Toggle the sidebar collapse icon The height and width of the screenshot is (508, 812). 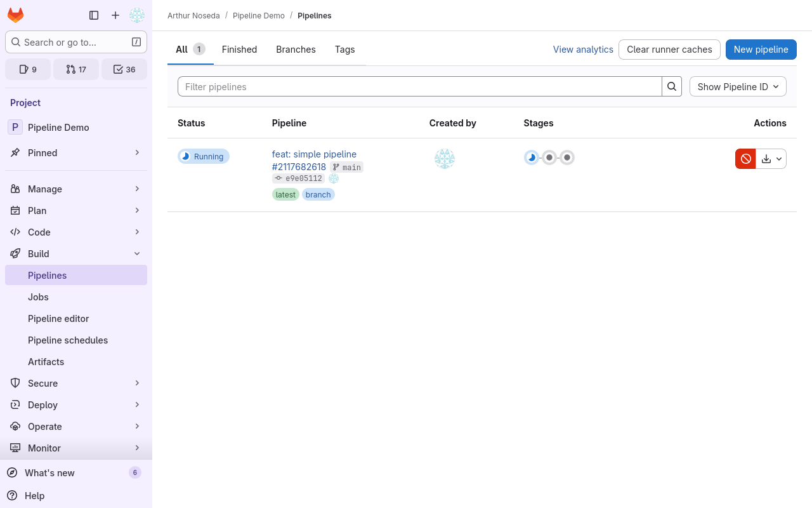click(94, 15)
